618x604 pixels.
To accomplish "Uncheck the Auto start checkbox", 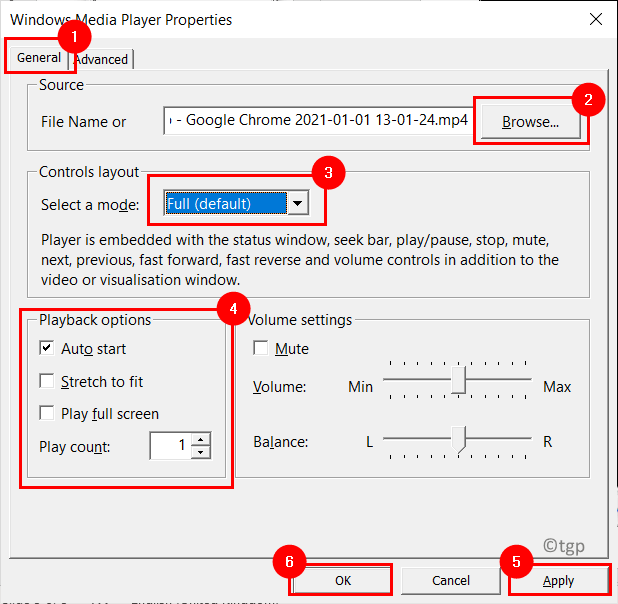I will pyautogui.click(x=46, y=349).
